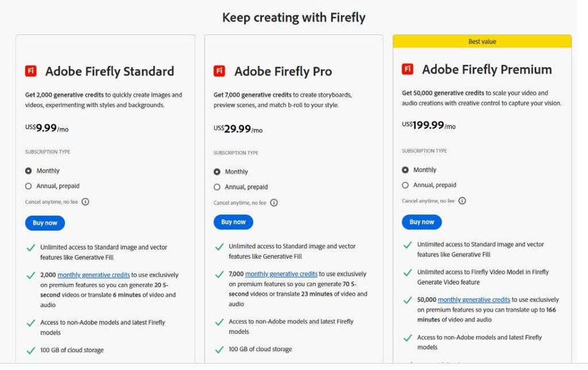This screenshot has width=588, height=370.
Task: Click the checkmark beside 100 GB cloud storage
Action: (32, 350)
